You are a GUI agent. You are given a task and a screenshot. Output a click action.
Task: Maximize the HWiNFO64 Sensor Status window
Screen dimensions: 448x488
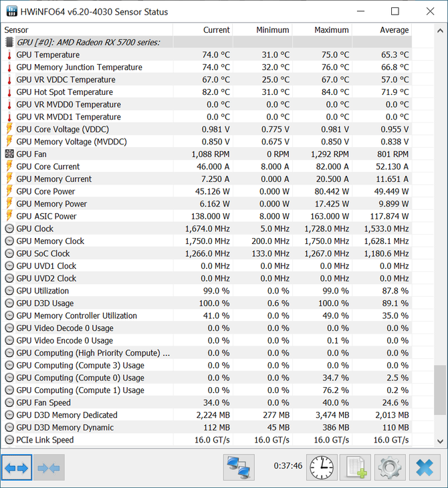(x=395, y=11)
